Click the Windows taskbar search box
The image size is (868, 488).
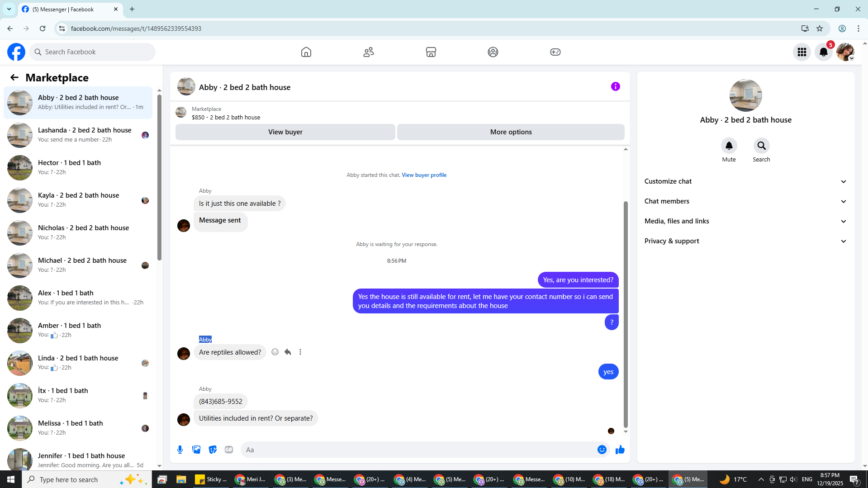pos(87,479)
